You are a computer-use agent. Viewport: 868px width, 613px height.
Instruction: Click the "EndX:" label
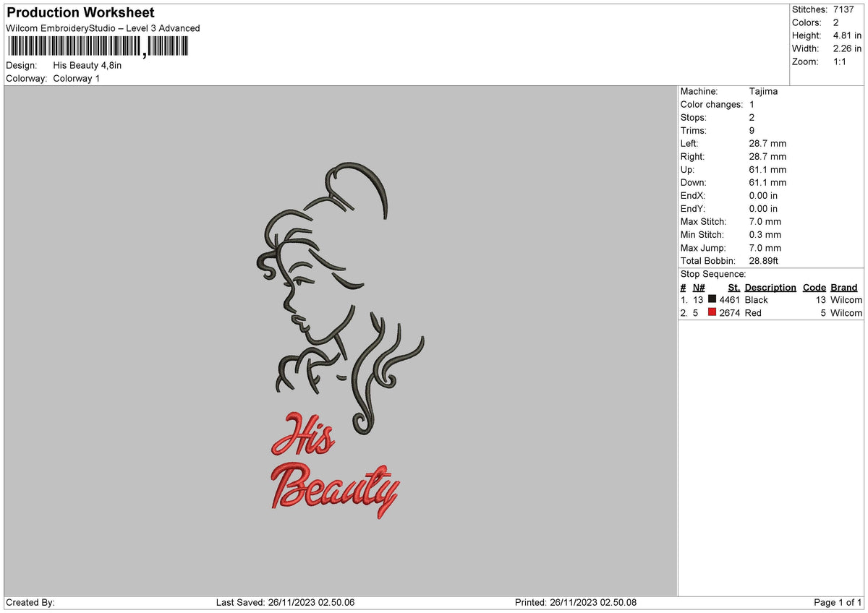pyautogui.click(x=693, y=195)
